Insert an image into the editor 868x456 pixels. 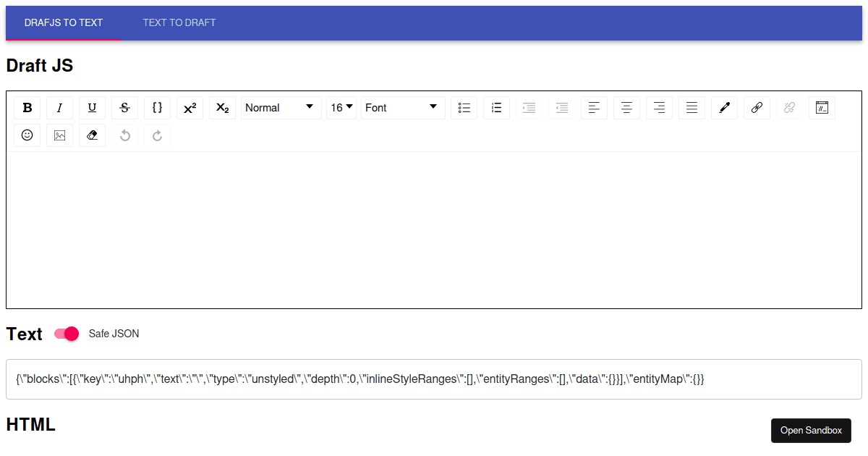click(x=59, y=135)
